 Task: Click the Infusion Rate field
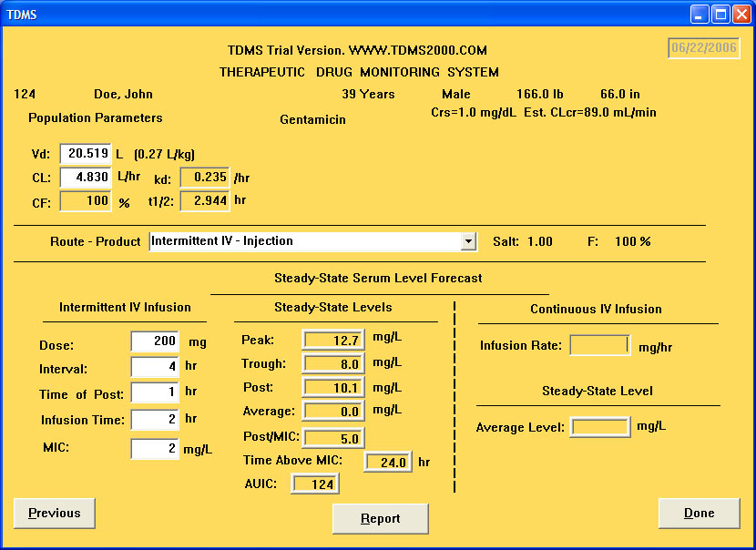(599, 345)
